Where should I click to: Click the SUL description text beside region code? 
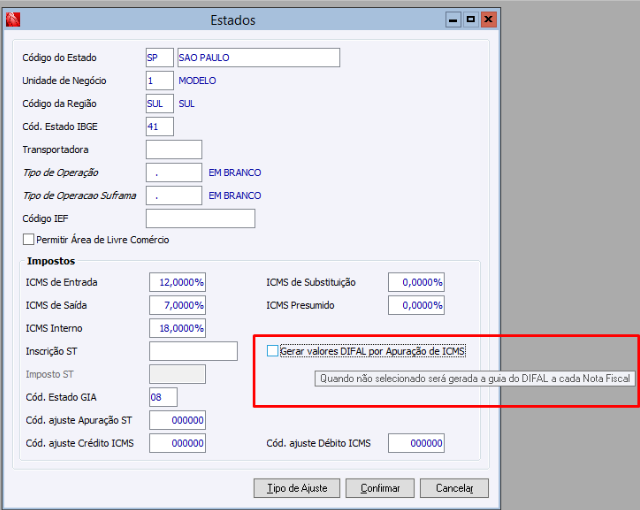coord(187,104)
